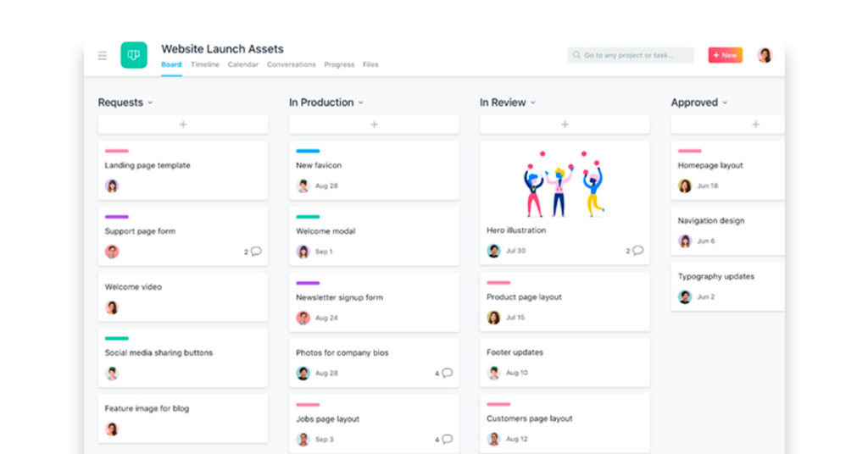This screenshot has width=868, height=454.
Task: Switch to the Conversations tab
Action: [x=292, y=64]
